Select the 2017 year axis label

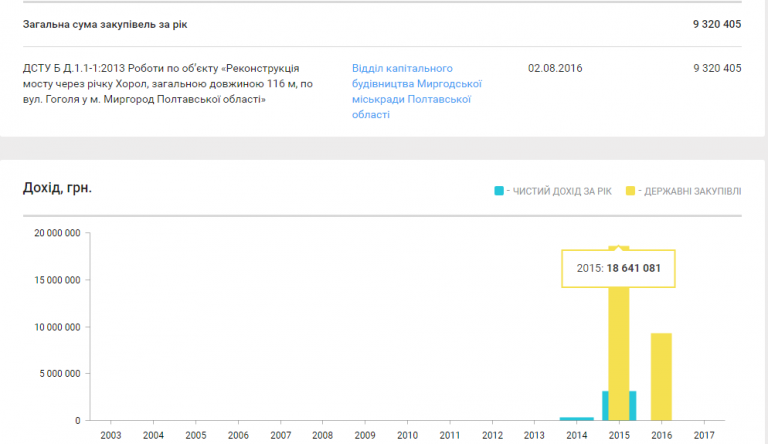(704, 435)
